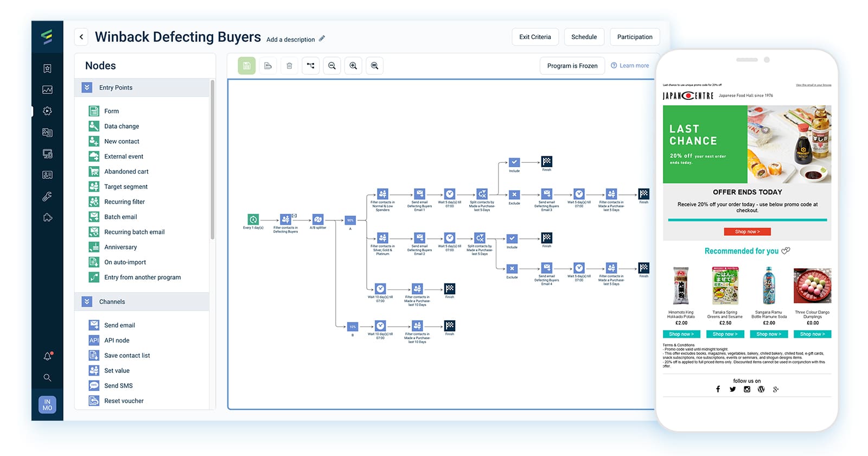
Task: Select the Data change node icon
Action: tap(94, 126)
